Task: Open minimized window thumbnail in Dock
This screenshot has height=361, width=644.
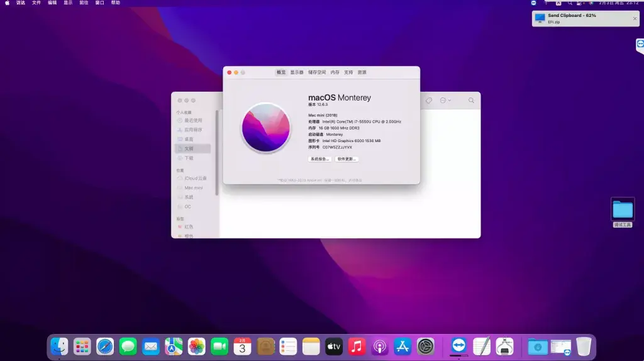Action: coord(560,347)
